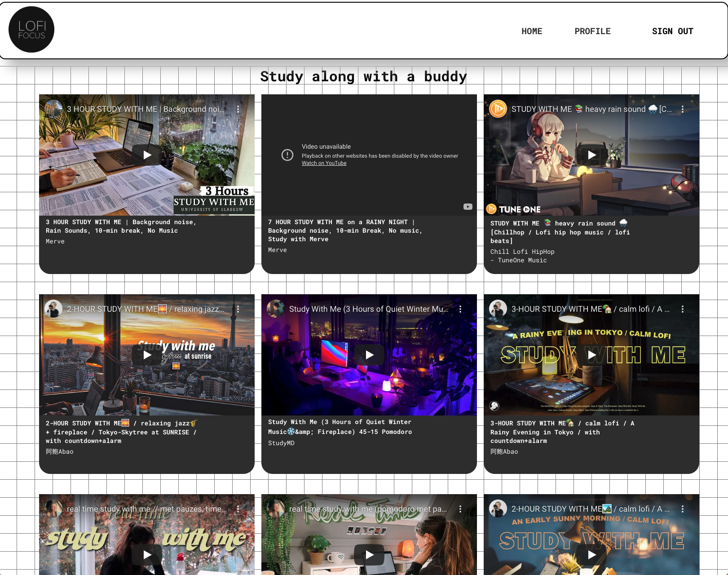Click Abao's avatar on the rainy Tokyo video

click(x=498, y=309)
